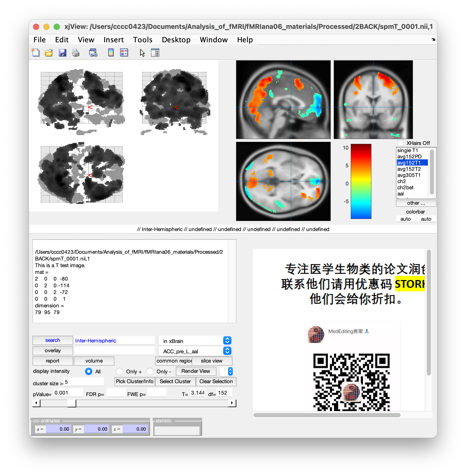Screen dimensions: 466x476
Task: Click the z co-ordinate field
Action: (135, 429)
